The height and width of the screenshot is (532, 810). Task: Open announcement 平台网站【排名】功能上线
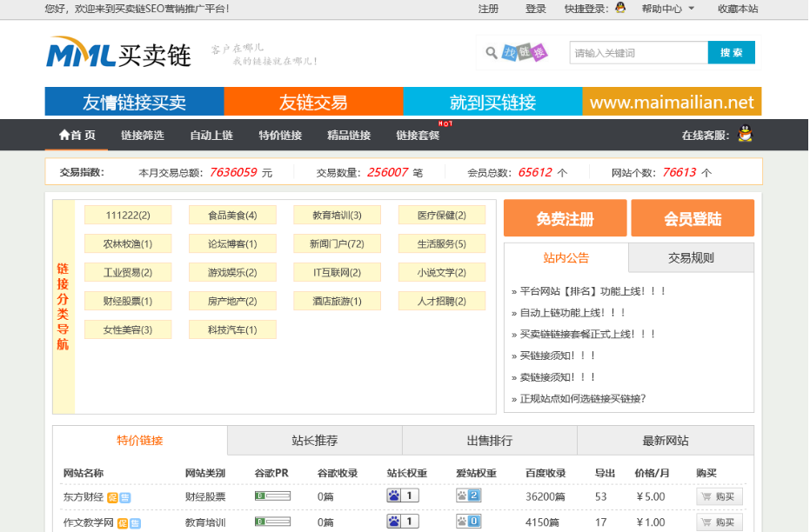pos(592,291)
